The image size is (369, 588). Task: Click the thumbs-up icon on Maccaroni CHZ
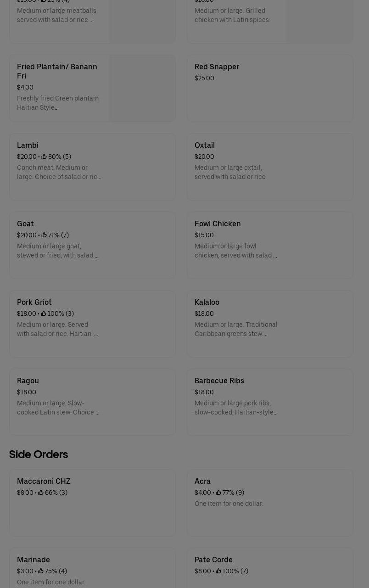(x=41, y=493)
